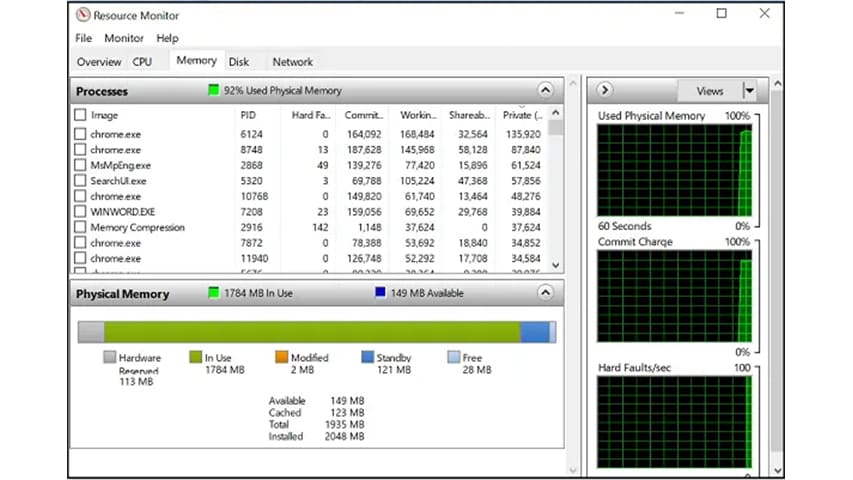Select the Memory Compression process name
853x480 pixels.
point(138,227)
